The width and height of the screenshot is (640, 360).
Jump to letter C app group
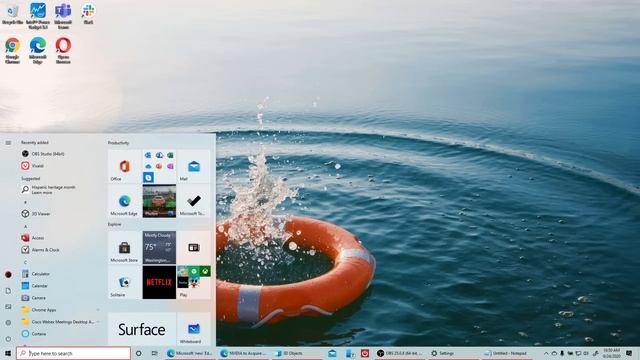point(25,262)
